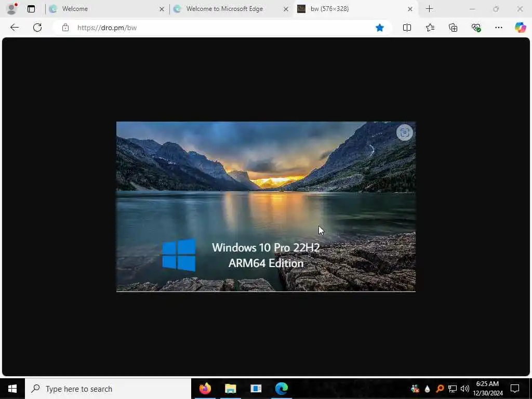532x399 pixels.
Task: Click the water drop tray icon
Action: click(427, 389)
